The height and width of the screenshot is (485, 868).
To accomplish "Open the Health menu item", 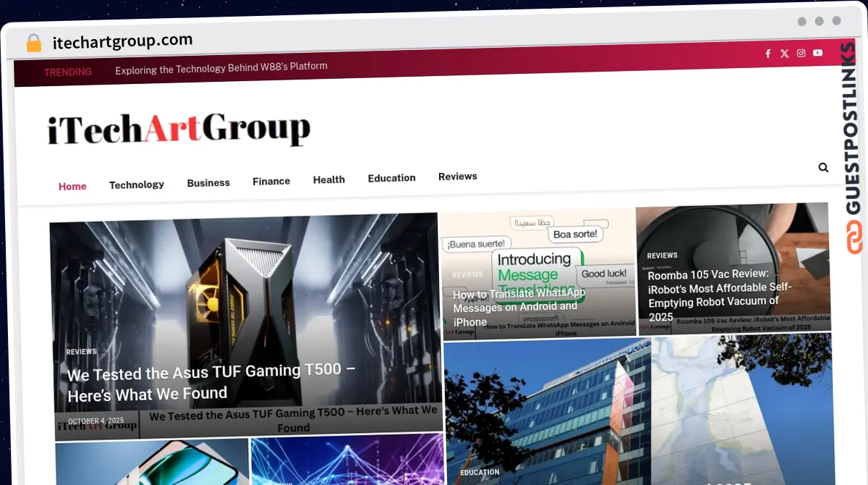I will point(329,180).
